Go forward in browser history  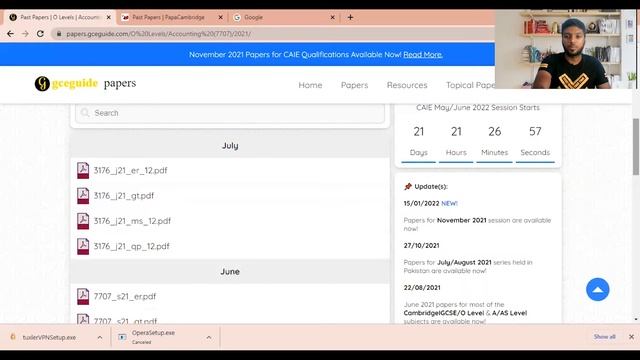click(25, 34)
